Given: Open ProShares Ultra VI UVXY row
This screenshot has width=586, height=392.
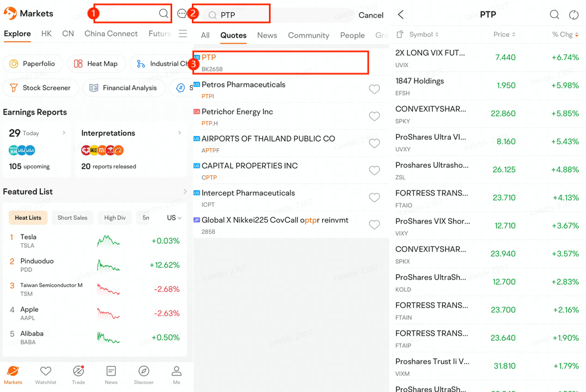Looking at the screenshot, I should point(488,142).
